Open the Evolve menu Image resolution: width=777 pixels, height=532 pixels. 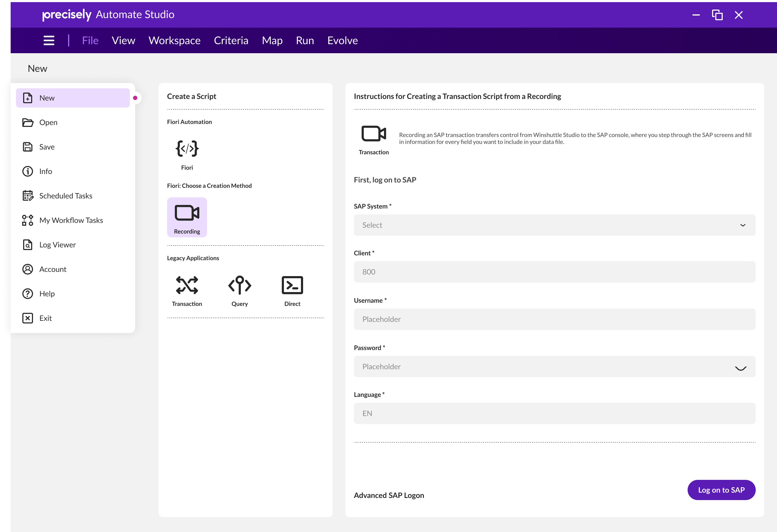tap(342, 40)
